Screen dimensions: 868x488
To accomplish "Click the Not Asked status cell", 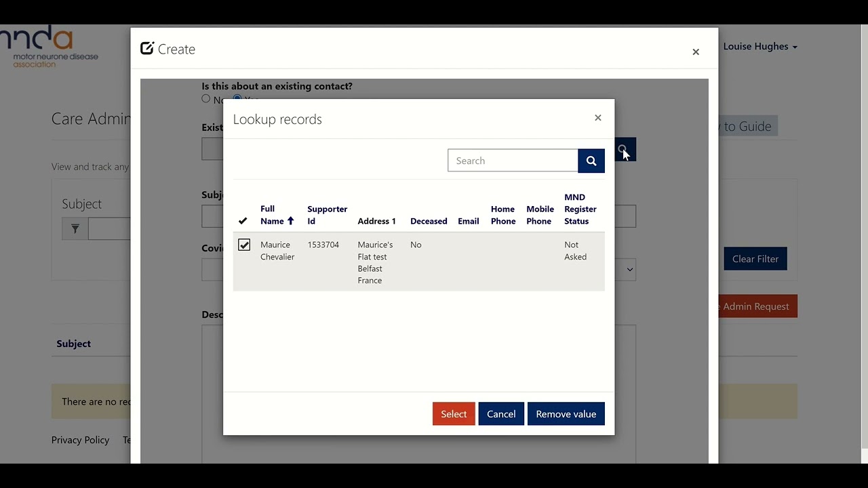I will (x=575, y=251).
